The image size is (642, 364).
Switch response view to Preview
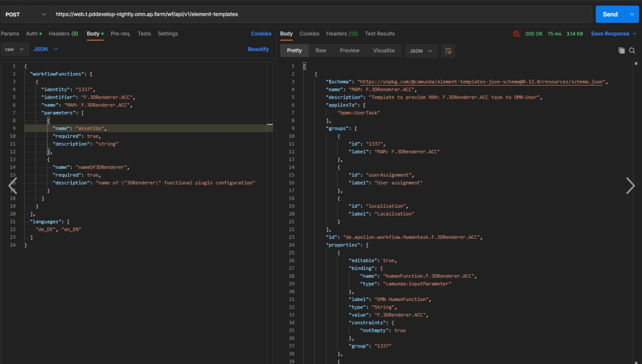click(349, 51)
